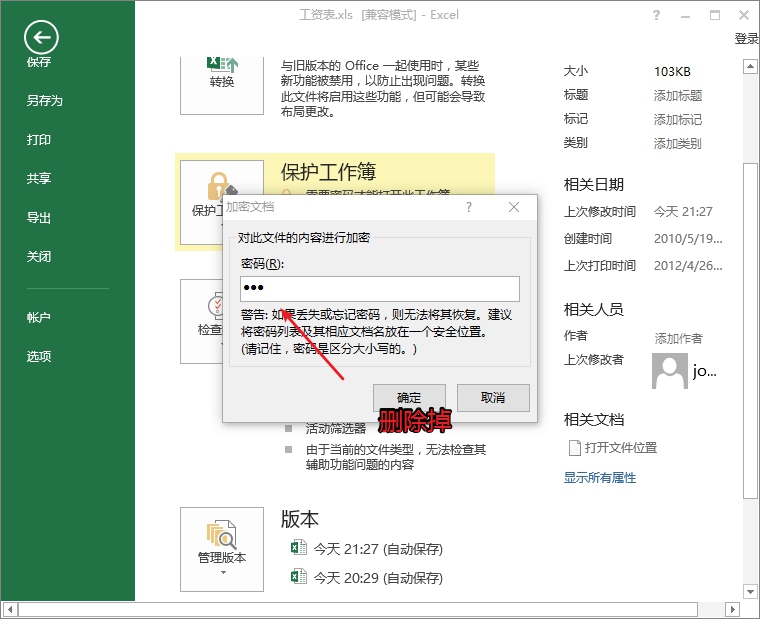Click the back arrow circle icon
Viewport: 760px width, 619px height.
(x=41, y=37)
